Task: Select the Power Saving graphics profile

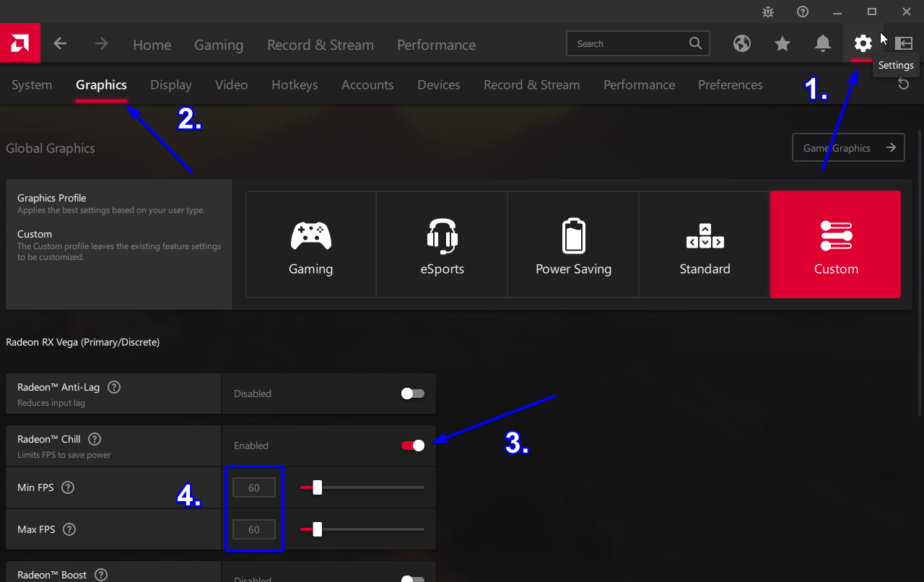Action: [x=573, y=245]
